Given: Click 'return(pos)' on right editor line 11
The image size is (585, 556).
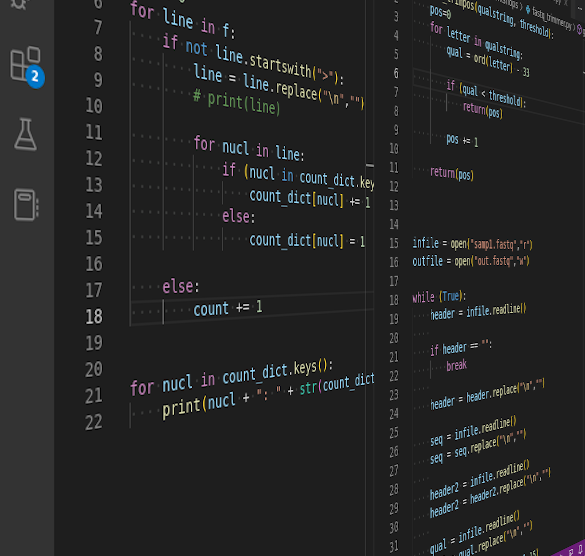Looking at the screenshot, I should tap(452, 174).
